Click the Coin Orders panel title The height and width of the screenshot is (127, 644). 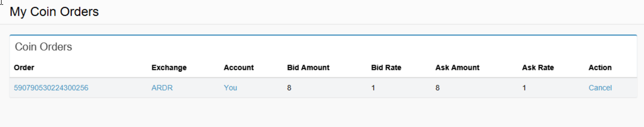tap(43, 47)
